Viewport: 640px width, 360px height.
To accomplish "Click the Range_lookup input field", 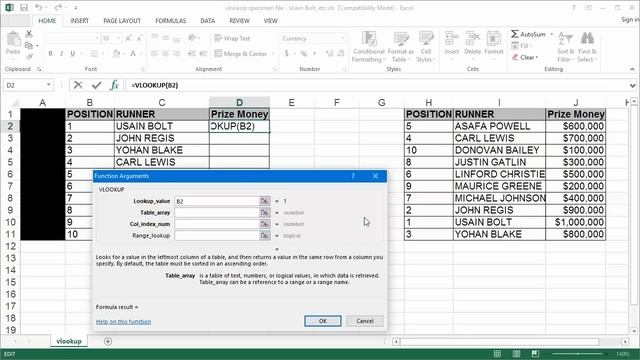I will 217,236.
